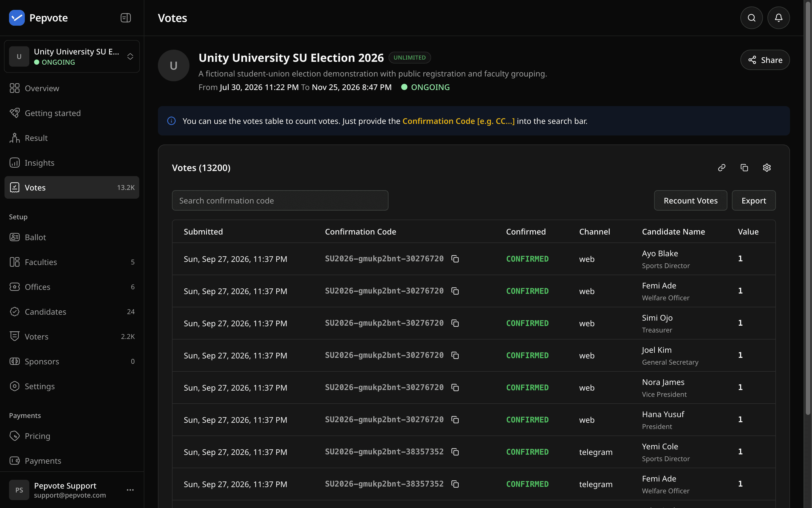Select Votes in sidebar
This screenshot has height=508, width=812.
[72, 187]
